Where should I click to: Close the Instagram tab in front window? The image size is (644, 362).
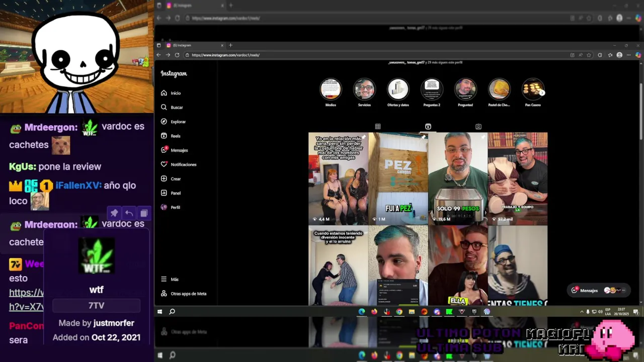222,45
